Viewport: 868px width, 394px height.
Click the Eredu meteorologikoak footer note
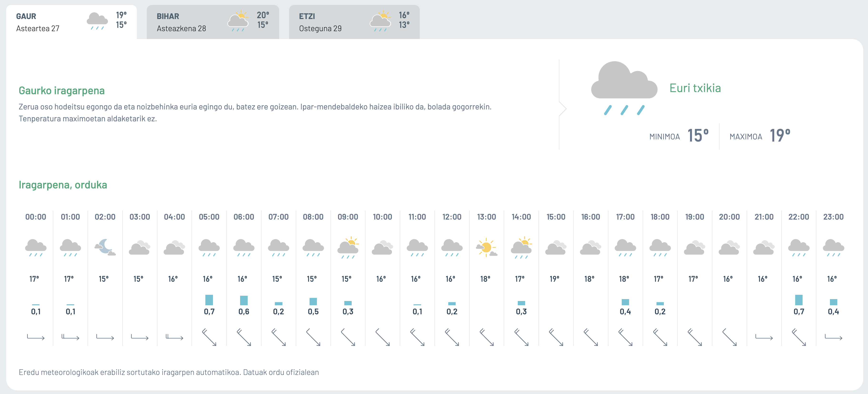point(169,372)
